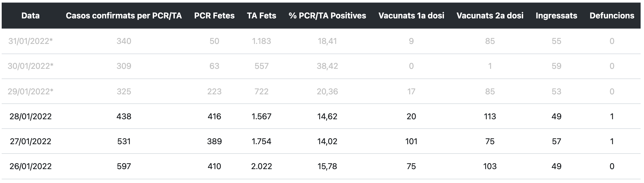
Task: Select the % PCR/TA Positives header
Action: click(x=327, y=16)
